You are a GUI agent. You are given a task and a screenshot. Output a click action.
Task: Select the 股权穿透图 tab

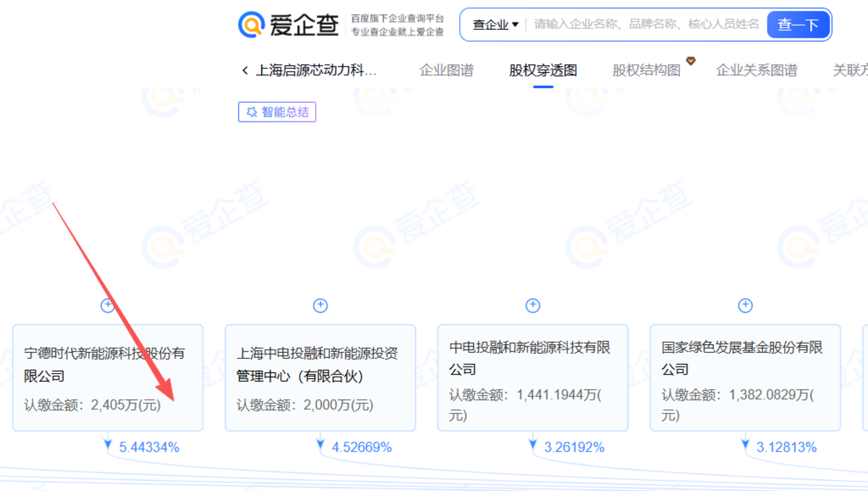click(543, 70)
